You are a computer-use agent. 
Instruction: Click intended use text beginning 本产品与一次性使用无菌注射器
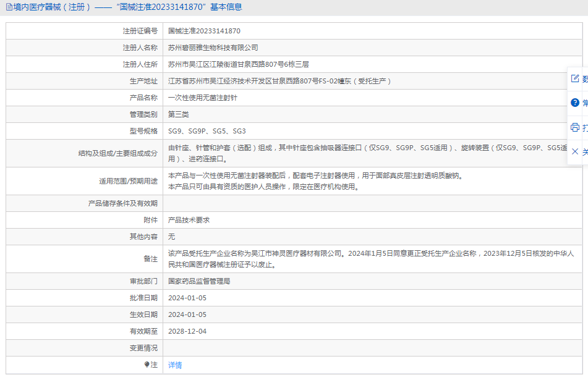pyautogui.click(x=317, y=181)
